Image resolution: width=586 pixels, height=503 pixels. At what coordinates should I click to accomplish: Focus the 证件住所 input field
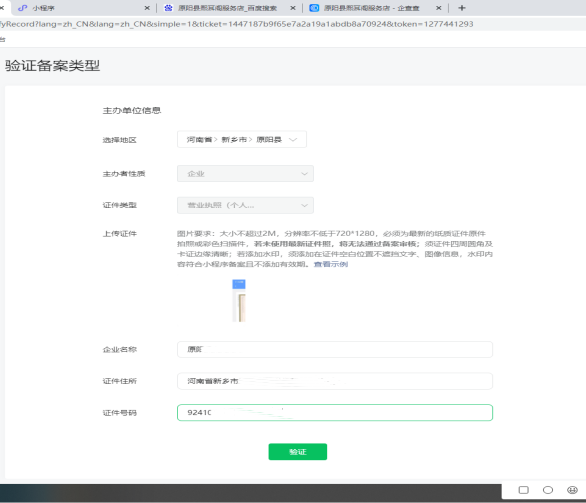click(335, 381)
